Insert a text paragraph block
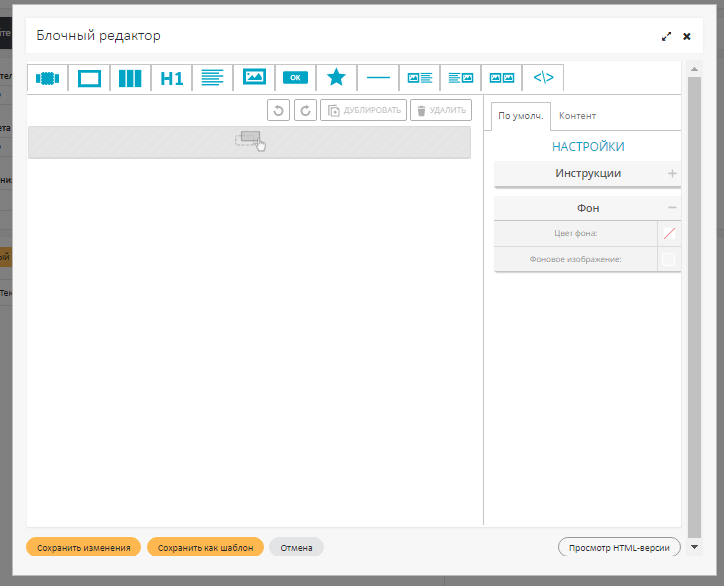Screen dimensions: 724x586 tap(212, 78)
